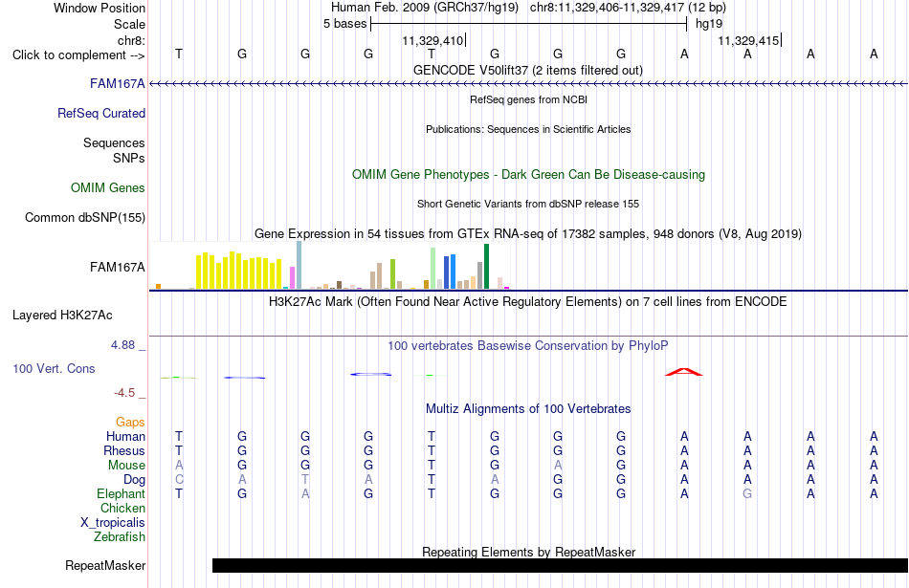This screenshot has width=909, height=588.
Task: Click Repeating Elements by RepeatMasker title
Action: pyautogui.click(x=528, y=552)
